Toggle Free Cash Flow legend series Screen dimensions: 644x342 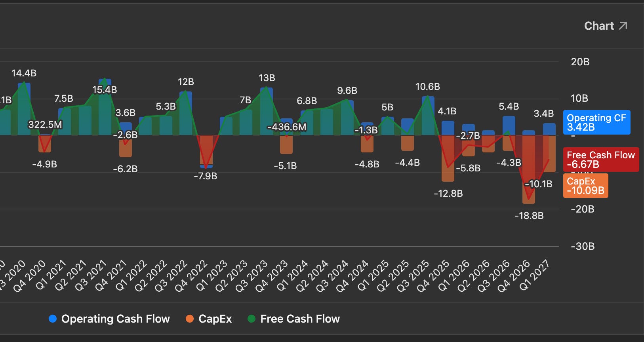point(293,319)
